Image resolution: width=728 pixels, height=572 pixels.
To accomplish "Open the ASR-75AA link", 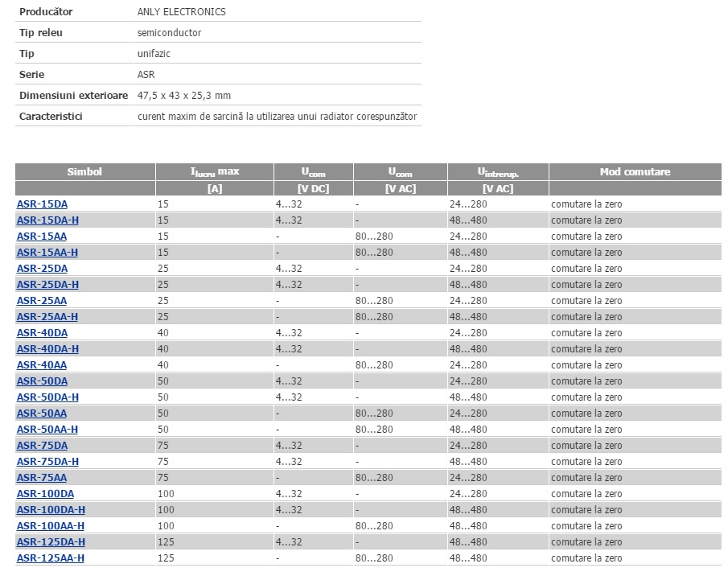I will pos(42,478).
